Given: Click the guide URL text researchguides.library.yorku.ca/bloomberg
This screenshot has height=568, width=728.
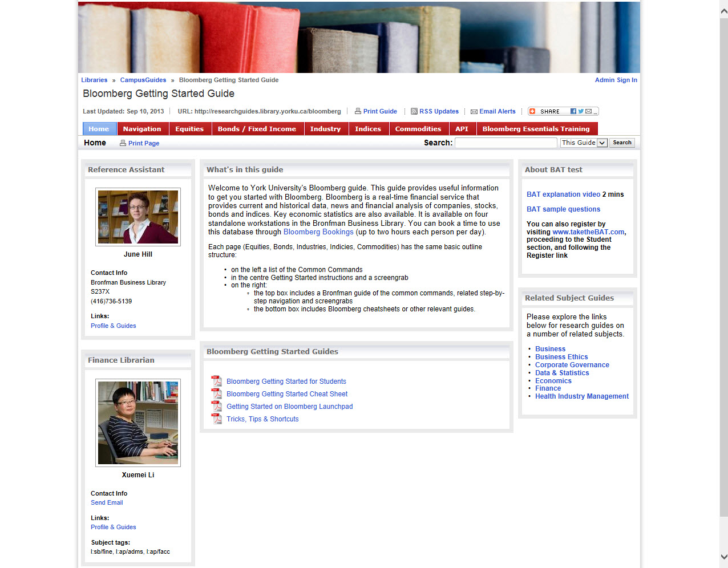Looking at the screenshot, I should [268, 111].
